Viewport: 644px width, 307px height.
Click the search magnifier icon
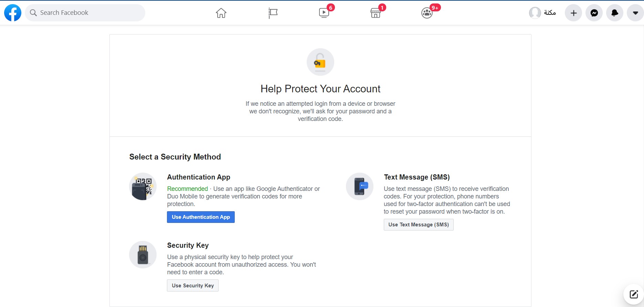pyautogui.click(x=33, y=13)
